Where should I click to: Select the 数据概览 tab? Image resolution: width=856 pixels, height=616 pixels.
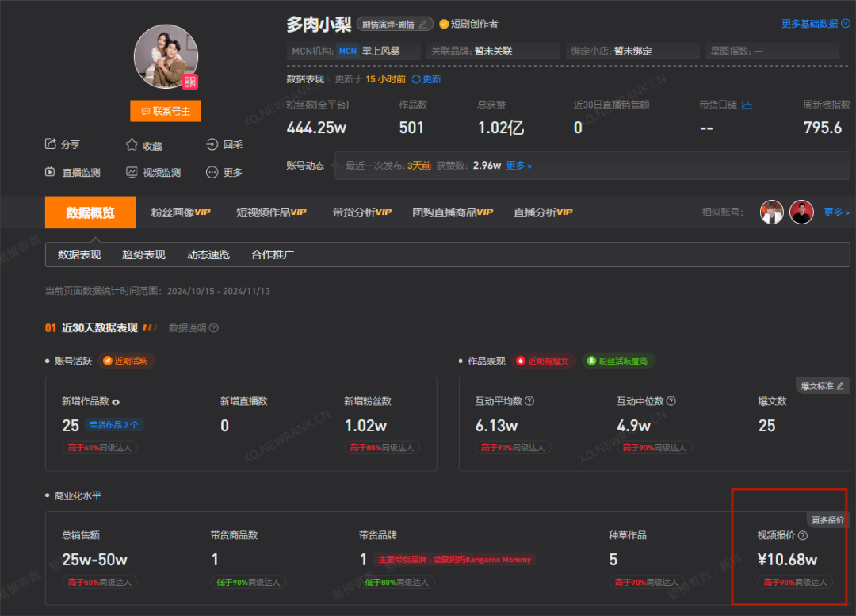(x=90, y=212)
